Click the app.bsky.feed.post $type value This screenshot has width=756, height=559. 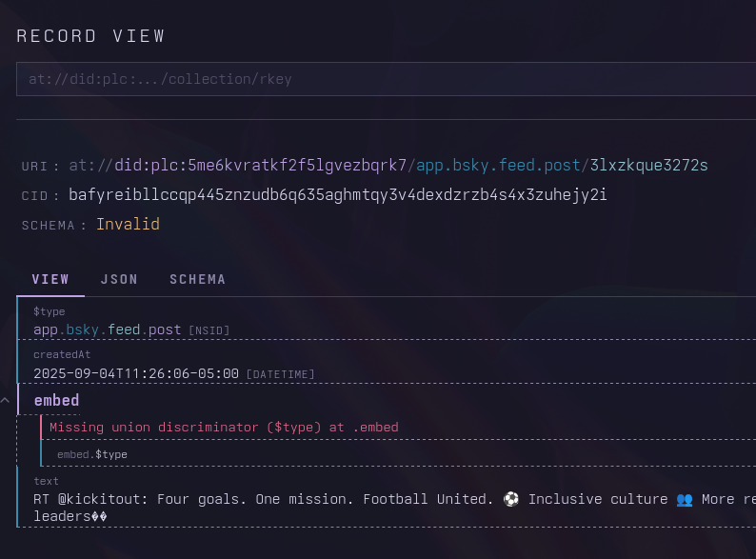click(x=107, y=329)
